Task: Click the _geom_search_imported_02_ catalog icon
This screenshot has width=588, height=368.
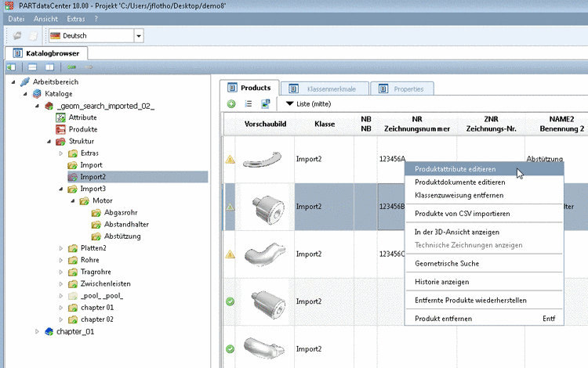Action: [x=49, y=106]
